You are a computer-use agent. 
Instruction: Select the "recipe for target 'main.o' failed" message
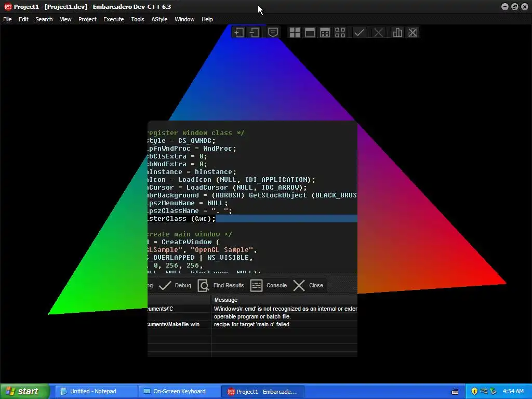[x=251, y=324]
